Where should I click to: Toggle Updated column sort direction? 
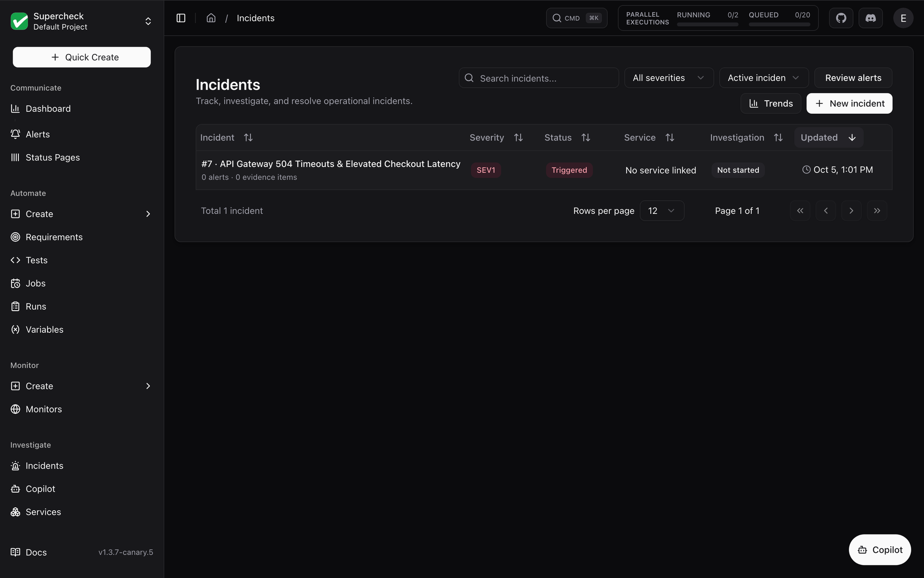(x=829, y=138)
